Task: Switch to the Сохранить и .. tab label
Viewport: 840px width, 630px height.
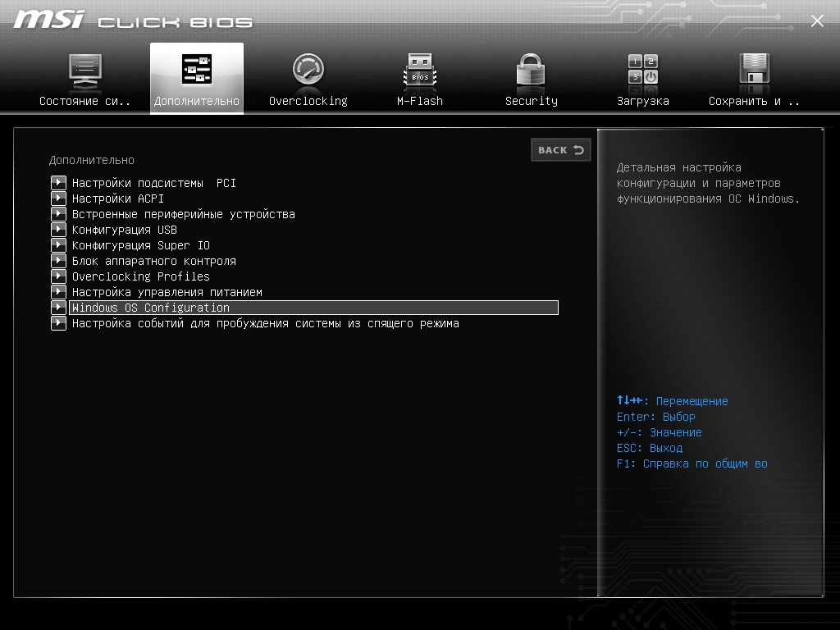Action: click(x=755, y=101)
